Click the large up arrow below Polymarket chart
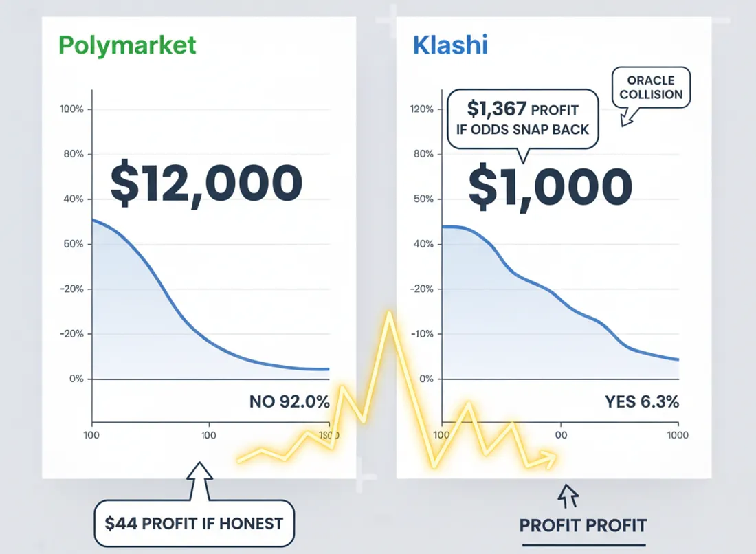This screenshot has width=756, height=554. pyautogui.click(x=200, y=478)
